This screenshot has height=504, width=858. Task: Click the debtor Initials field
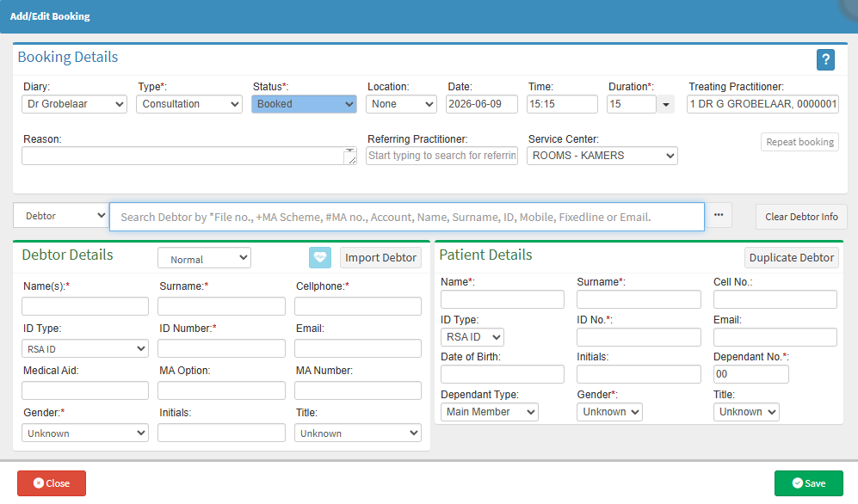(x=222, y=433)
